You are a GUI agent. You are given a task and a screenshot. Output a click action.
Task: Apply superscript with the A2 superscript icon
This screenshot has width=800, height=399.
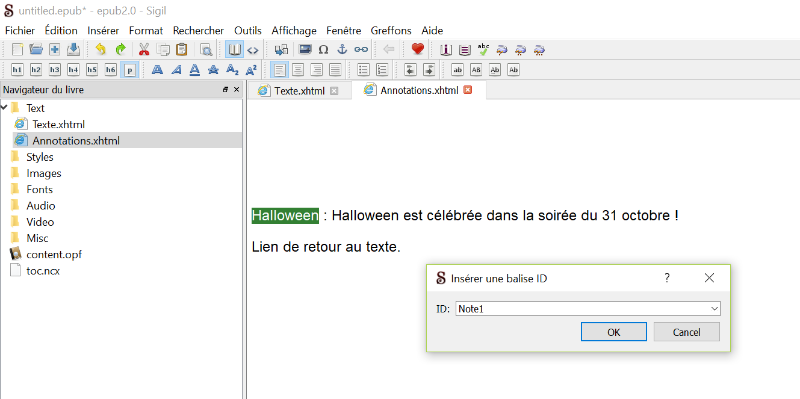click(251, 69)
